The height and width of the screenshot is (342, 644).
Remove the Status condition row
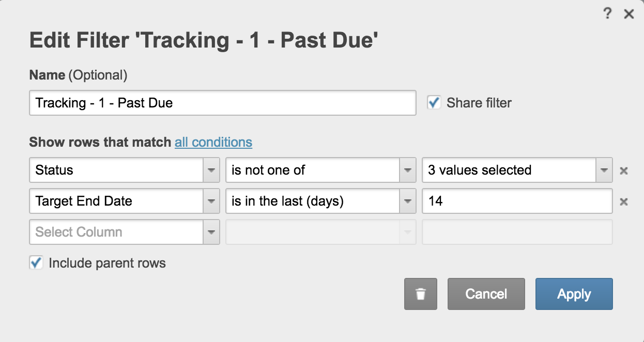(624, 170)
